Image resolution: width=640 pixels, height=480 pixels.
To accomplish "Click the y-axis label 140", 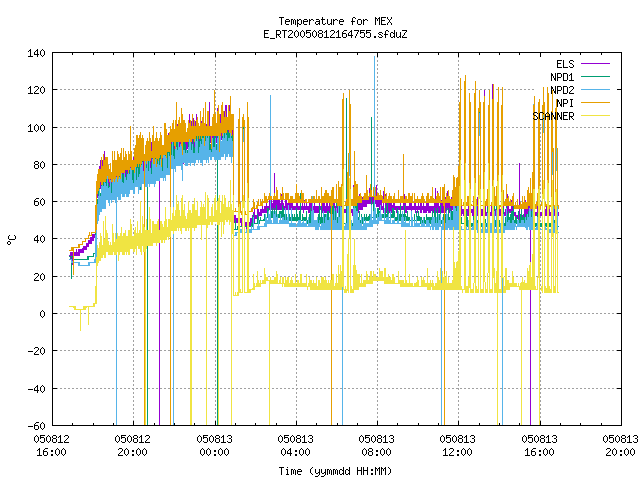I will [36, 53].
